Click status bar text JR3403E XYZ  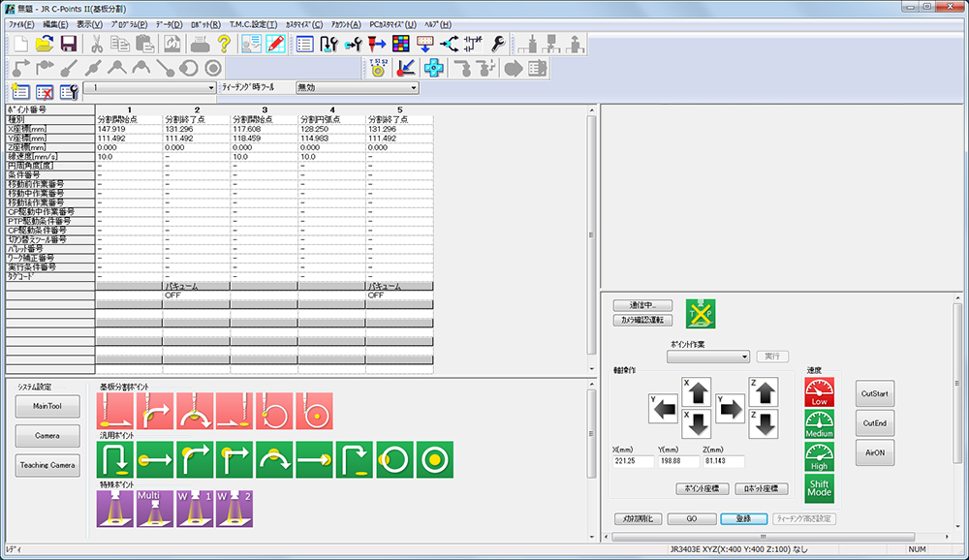(739, 549)
